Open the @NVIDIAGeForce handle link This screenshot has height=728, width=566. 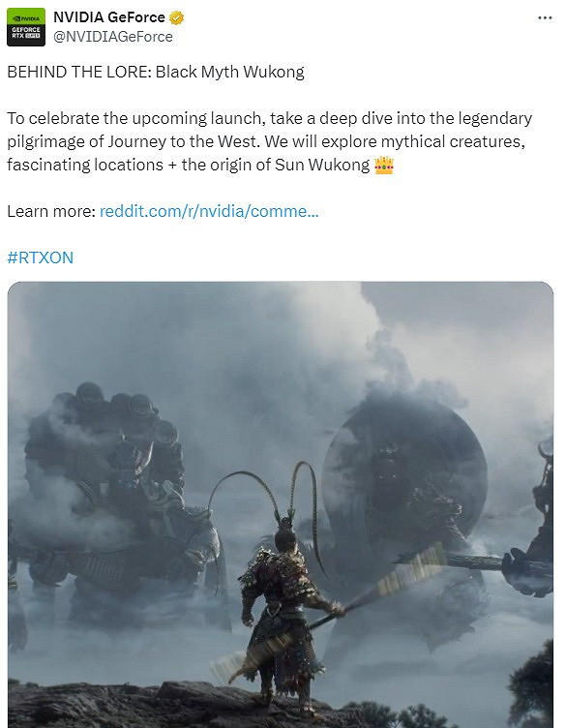coord(113,37)
